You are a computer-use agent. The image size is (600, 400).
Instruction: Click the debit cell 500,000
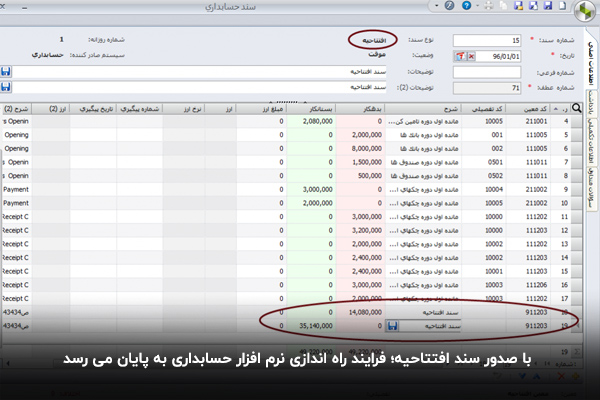[360, 176]
